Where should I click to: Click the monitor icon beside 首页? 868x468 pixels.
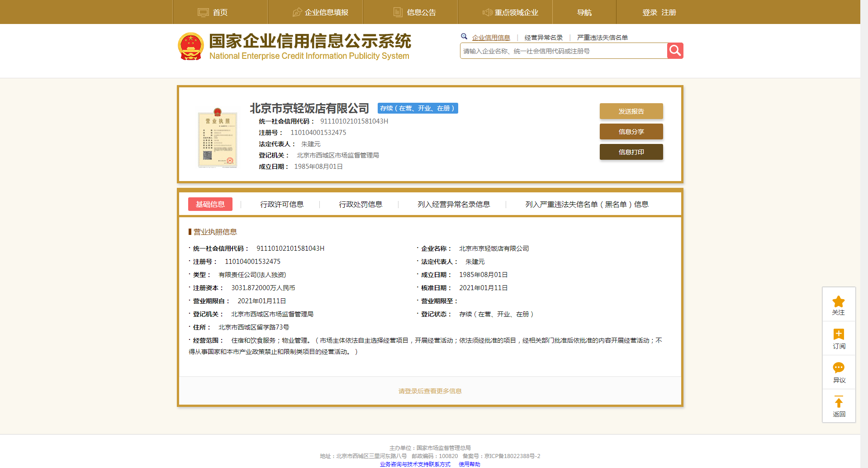click(x=203, y=12)
